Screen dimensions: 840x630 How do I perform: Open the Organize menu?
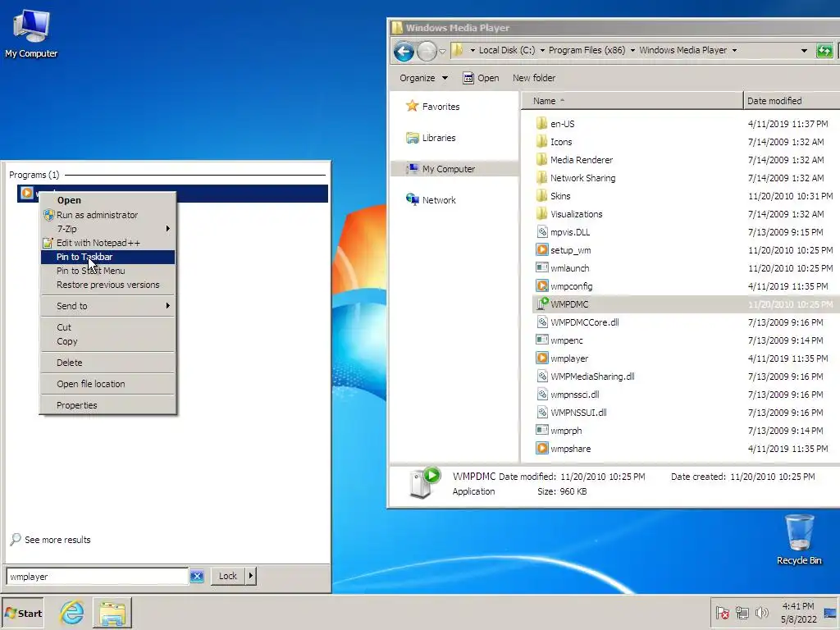coord(423,78)
